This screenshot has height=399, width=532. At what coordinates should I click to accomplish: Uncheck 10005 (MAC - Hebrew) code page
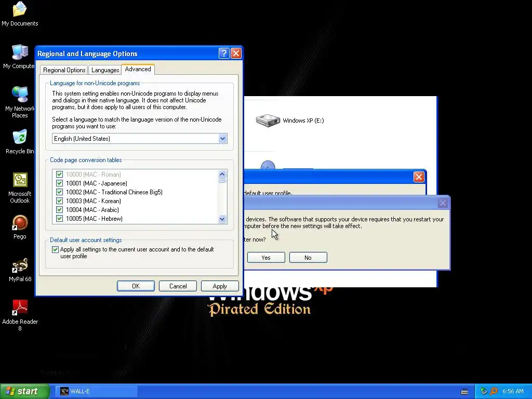[x=59, y=219]
